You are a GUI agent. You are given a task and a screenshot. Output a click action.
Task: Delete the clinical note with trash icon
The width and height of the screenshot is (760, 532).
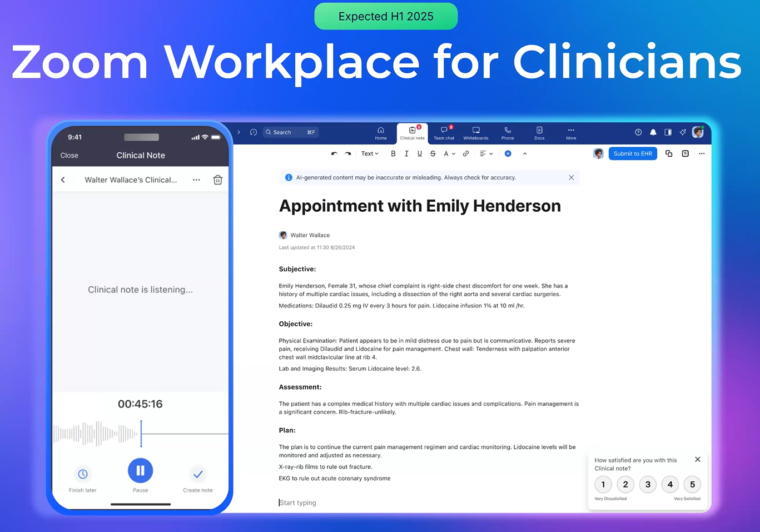(218, 180)
